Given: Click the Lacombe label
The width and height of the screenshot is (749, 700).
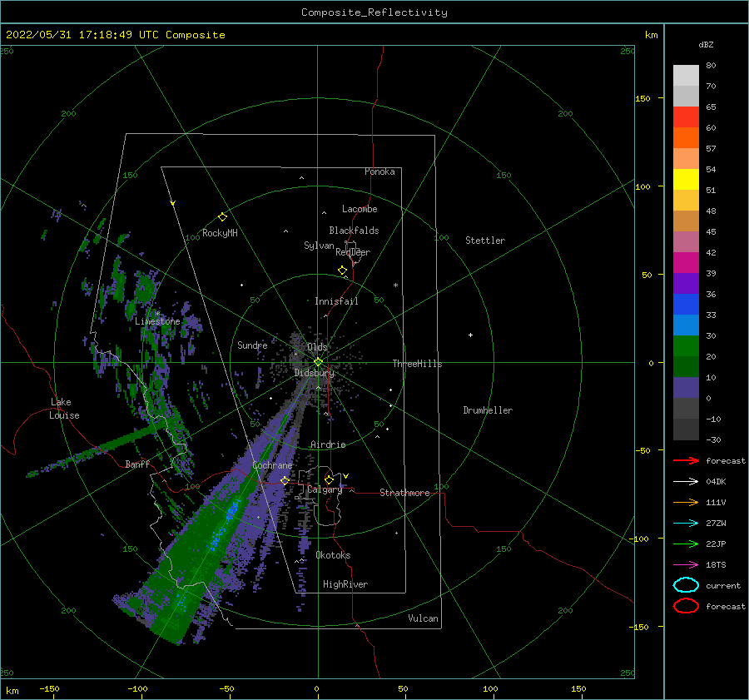Looking at the screenshot, I should click(360, 209).
